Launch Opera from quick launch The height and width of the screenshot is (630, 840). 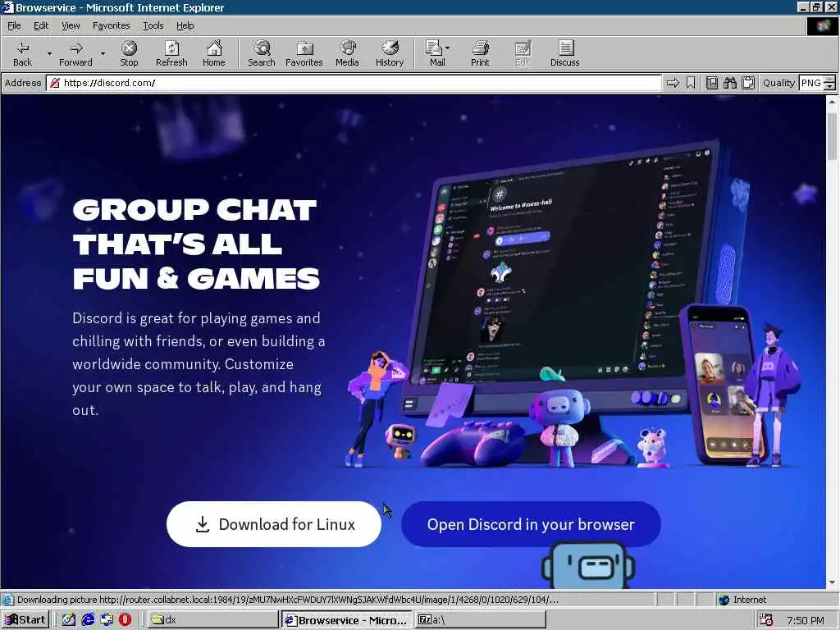coord(126,620)
